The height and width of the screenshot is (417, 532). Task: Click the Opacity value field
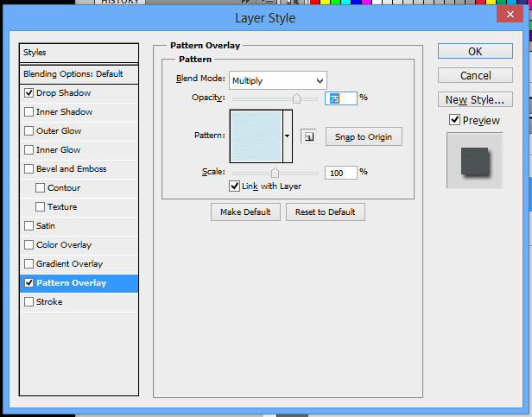[341, 98]
